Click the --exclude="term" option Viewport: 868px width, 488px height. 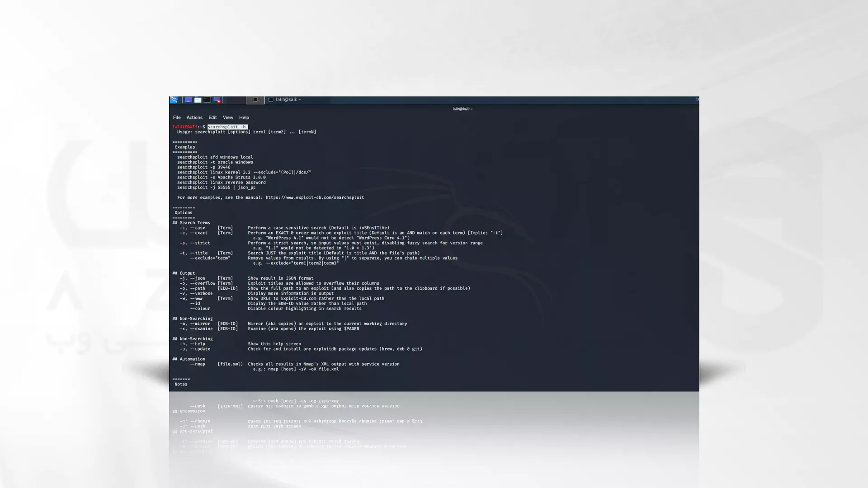[210, 258]
